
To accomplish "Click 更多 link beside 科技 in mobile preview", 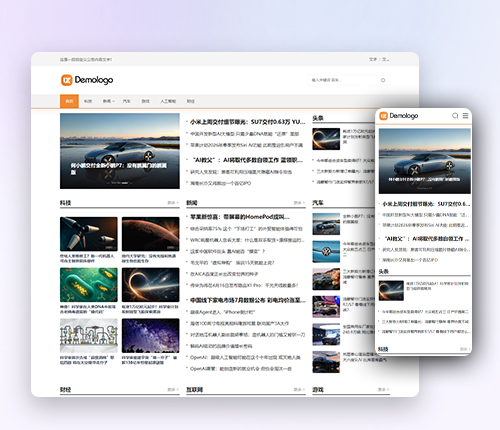I will (465, 349).
